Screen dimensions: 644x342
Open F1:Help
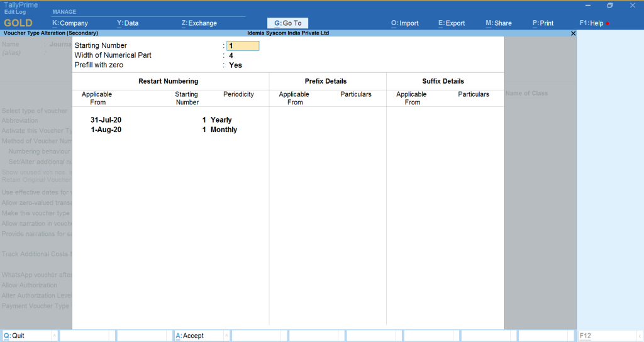tap(591, 23)
